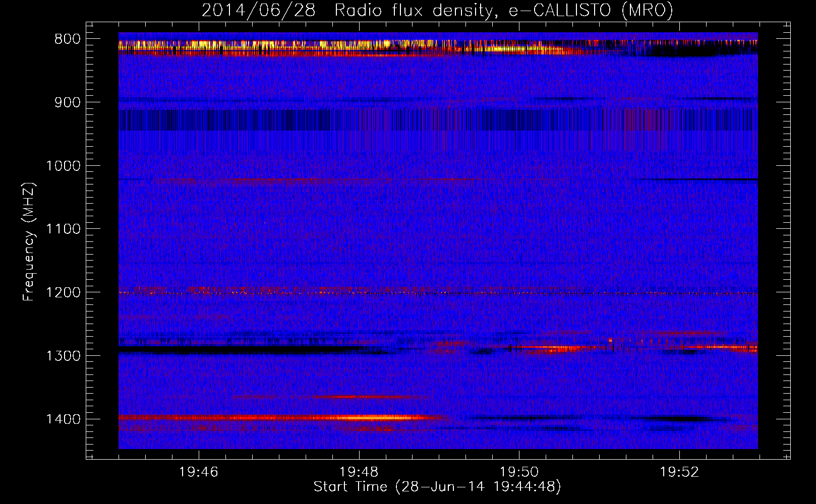
Task: Click the 'Start Time (28-Jun-14 19:44:48)' axis label
Action: [x=437, y=487]
